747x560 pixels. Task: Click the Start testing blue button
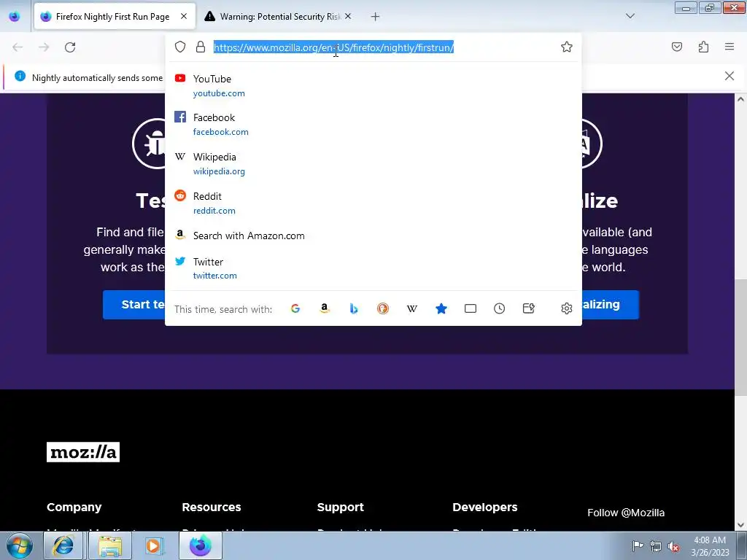coord(134,305)
